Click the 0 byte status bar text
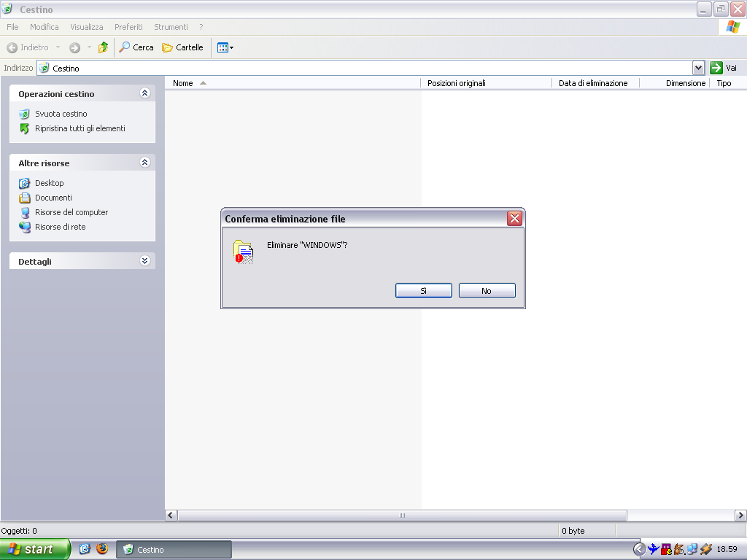The height and width of the screenshot is (560, 747). (573, 531)
